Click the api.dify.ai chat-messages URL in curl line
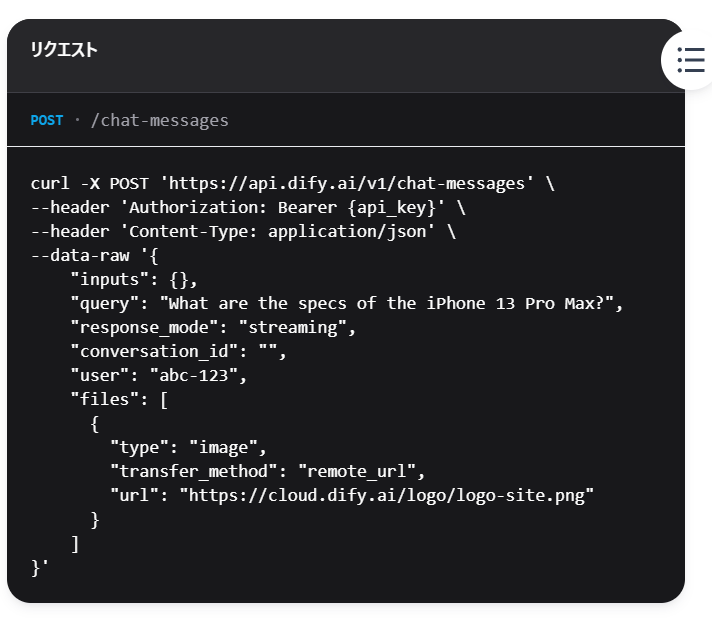 tap(347, 183)
